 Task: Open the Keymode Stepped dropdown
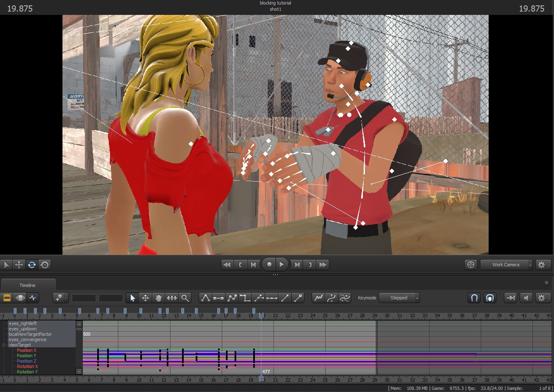click(399, 298)
